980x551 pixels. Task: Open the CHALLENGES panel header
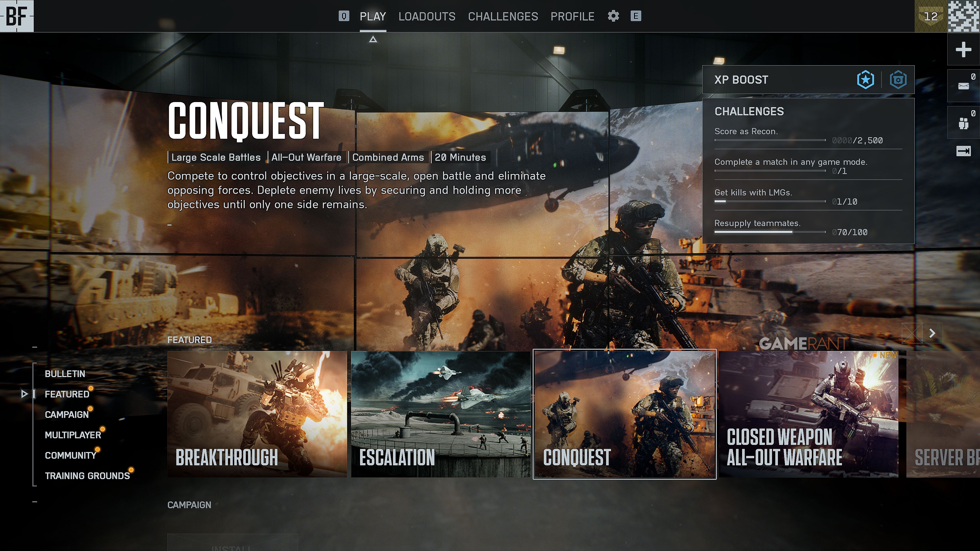click(749, 111)
